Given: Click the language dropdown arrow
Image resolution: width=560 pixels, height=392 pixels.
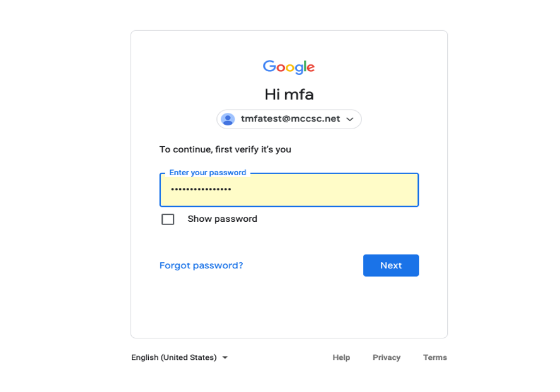Looking at the screenshot, I should 225,358.
